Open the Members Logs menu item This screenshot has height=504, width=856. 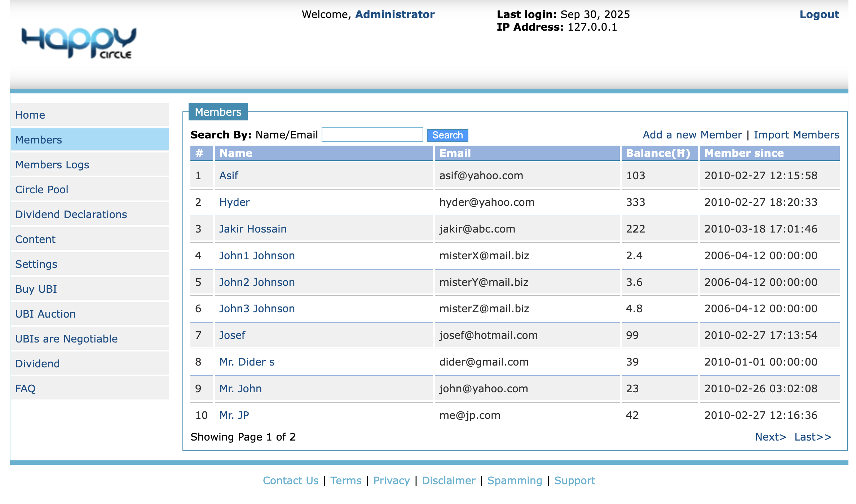(90, 165)
